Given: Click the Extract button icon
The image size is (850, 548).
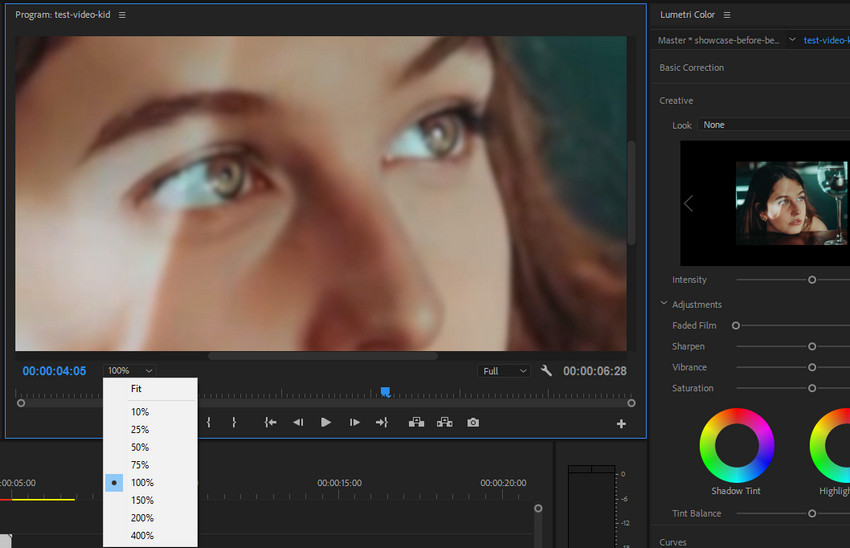Looking at the screenshot, I should click(x=444, y=423).
